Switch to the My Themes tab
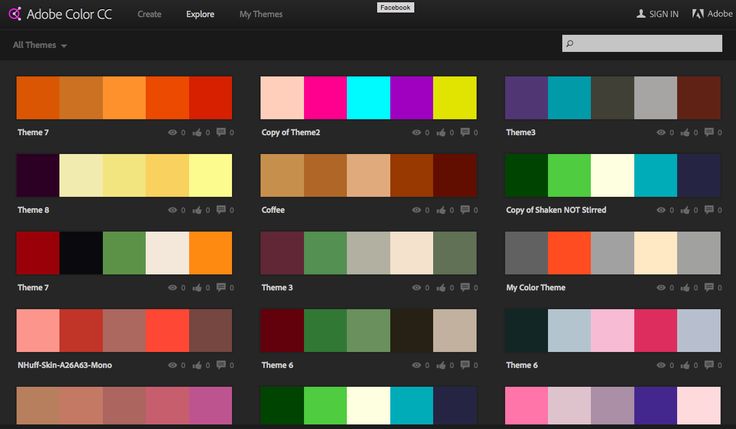 (x=260, y=15)
